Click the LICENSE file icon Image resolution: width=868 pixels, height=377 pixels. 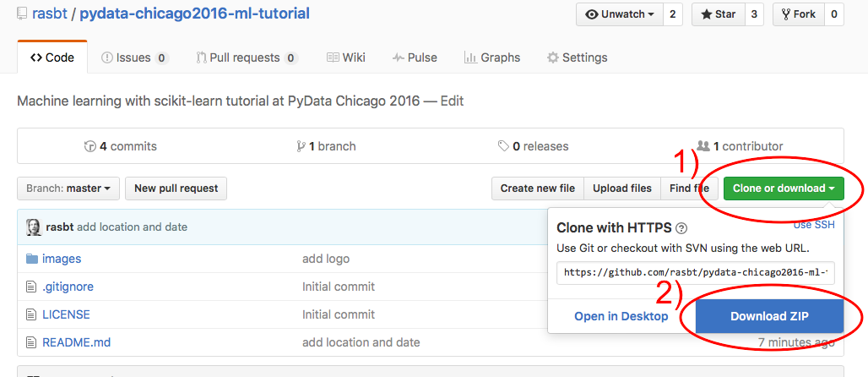tap(32, 314)
